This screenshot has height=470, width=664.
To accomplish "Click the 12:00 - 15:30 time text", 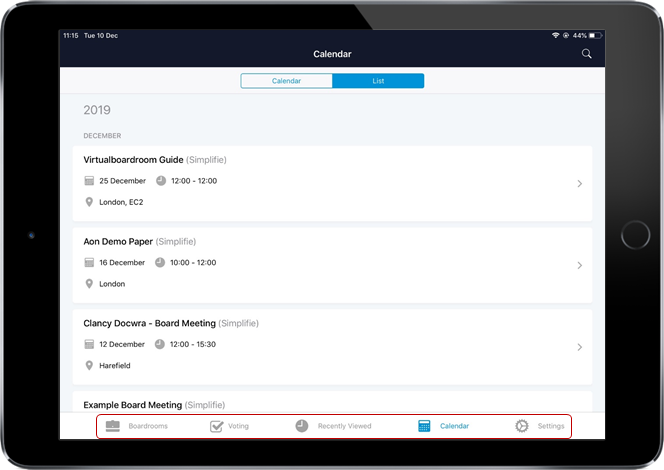I will [x=193, y=344].
